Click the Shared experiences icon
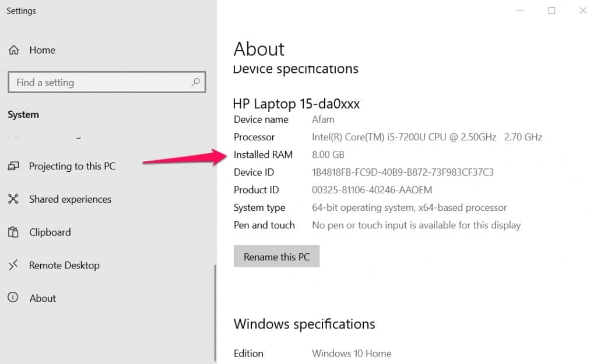 click(x=13, y=199)
